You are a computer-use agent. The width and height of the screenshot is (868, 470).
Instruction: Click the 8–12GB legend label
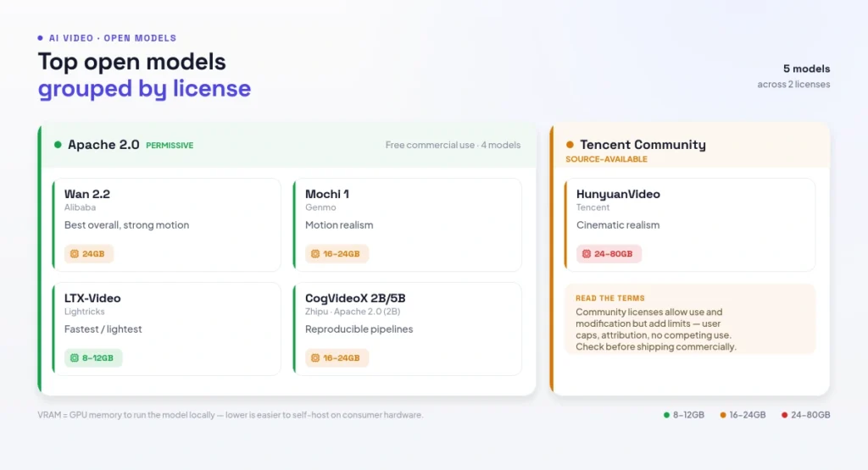pos(688,415)
